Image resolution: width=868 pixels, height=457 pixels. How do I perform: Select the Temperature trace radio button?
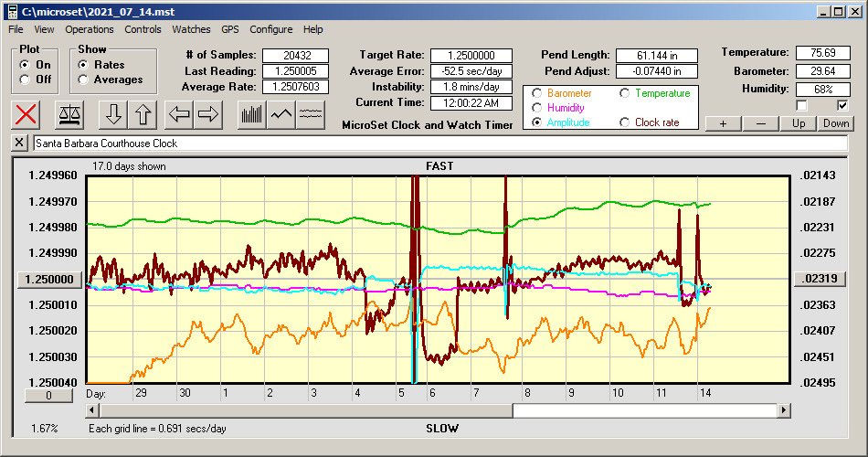click(x=624, y=93)
